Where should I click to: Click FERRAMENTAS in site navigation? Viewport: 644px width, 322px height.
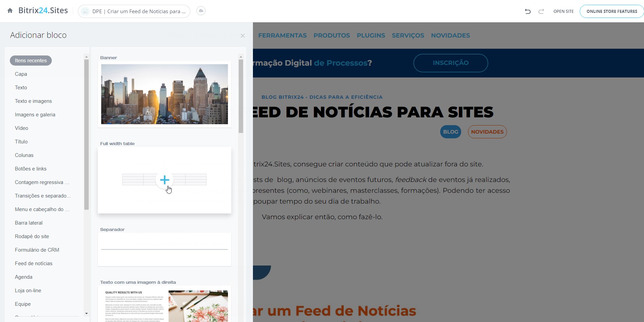pyautogui.click(x=282, y=36)
